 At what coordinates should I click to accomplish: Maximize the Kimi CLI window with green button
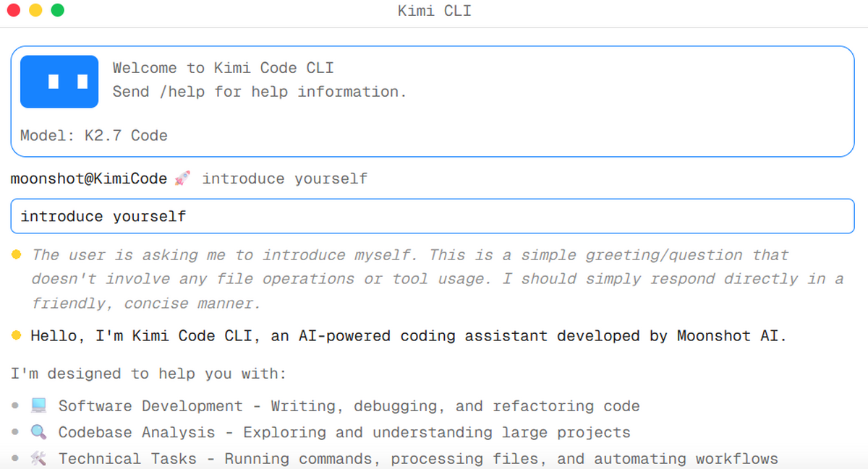click(x=57, y=11)
